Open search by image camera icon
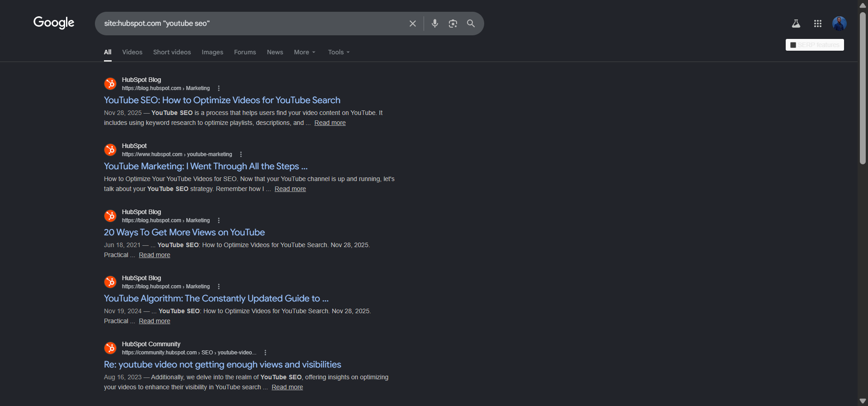Image resolution: width=868 pixels, height=406 pixels. point(453,24)
